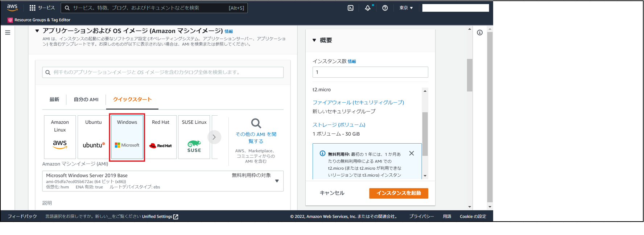The width and height of the screenshot is (644, 235).
Task: Open Unified Settings external link
Action: 160,217
